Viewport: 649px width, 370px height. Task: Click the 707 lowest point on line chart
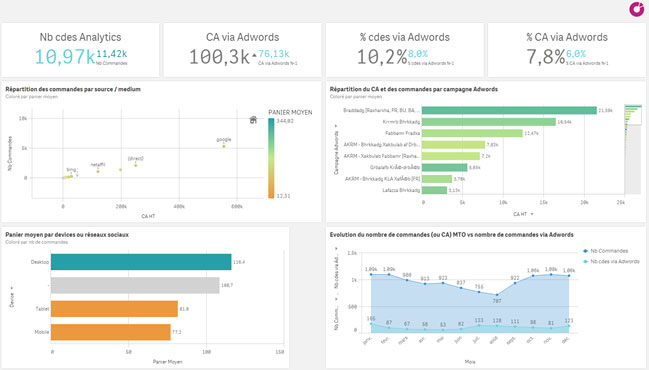tap(497, 295)
